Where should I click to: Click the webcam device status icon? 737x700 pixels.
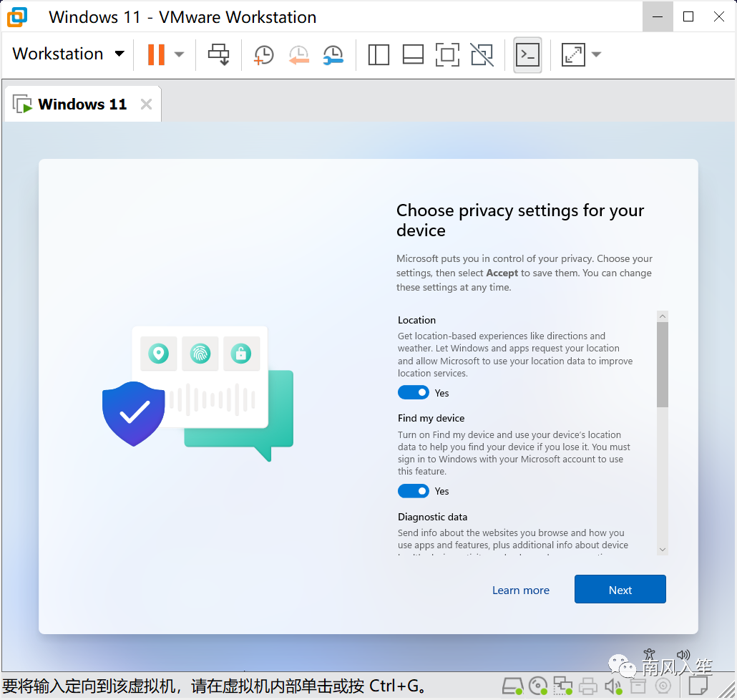tap(663, 686)
